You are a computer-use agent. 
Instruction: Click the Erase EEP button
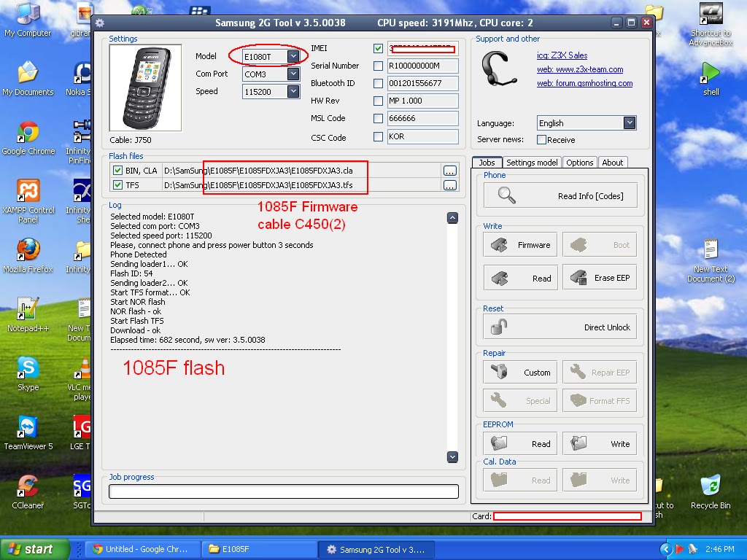600,277
